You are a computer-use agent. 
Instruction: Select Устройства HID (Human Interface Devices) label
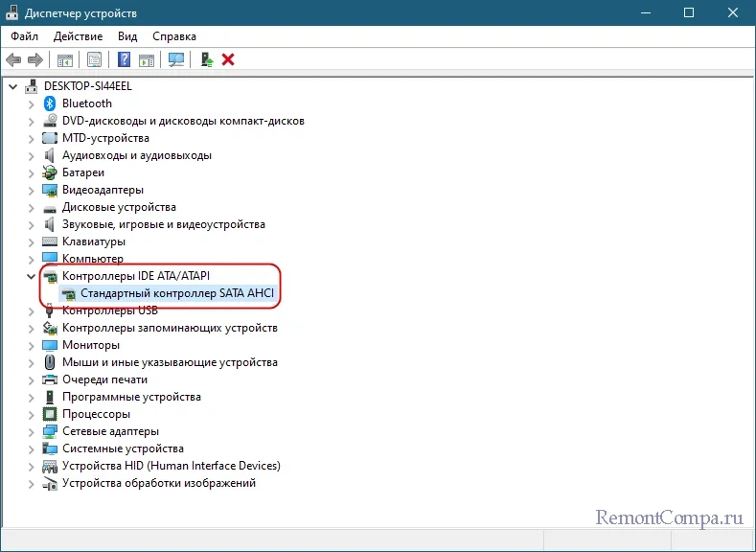[x=172, y=466]
